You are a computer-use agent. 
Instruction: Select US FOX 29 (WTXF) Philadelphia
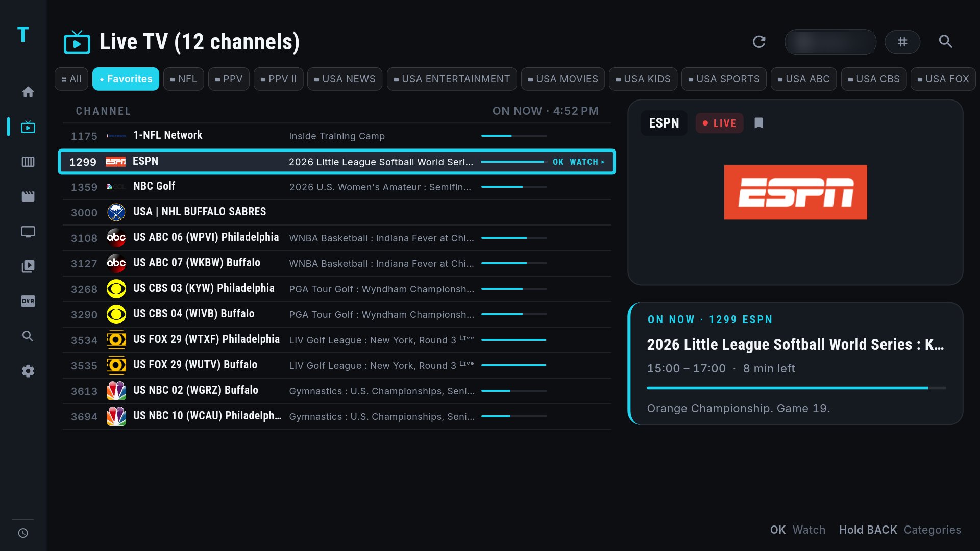pyautogui.click(x=337, y=340)
